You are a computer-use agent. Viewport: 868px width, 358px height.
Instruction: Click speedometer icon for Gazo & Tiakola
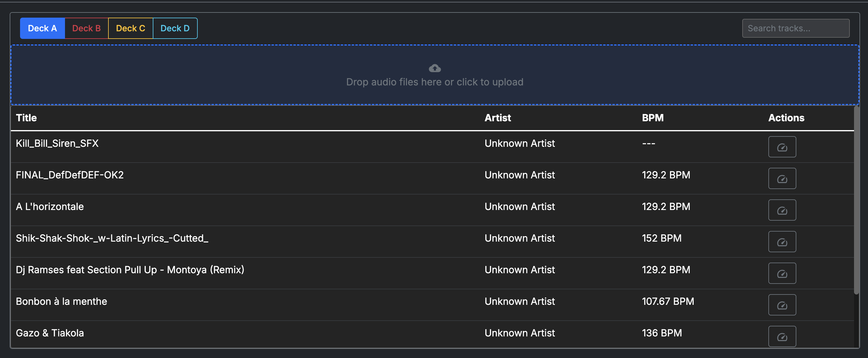(x=782, y=336)
